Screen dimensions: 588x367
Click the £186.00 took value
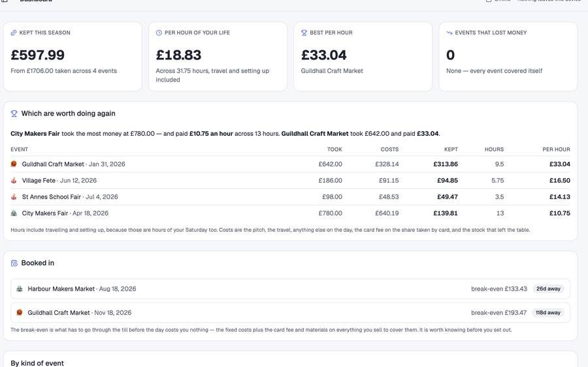tap(331, 181)
